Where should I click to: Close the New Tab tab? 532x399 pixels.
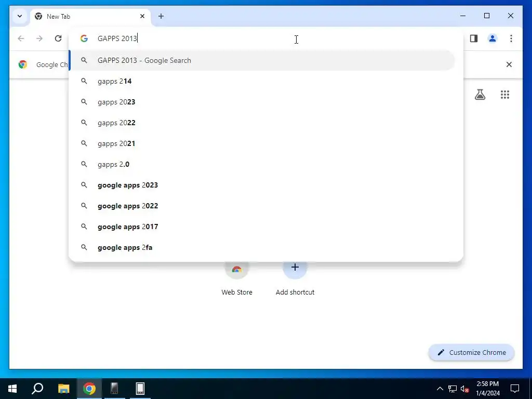click(x=142, y=16)
